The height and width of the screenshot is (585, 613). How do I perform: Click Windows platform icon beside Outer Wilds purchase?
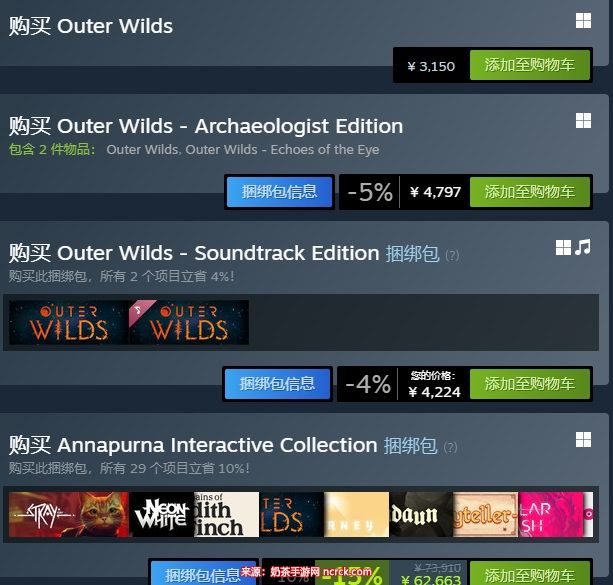583,21
